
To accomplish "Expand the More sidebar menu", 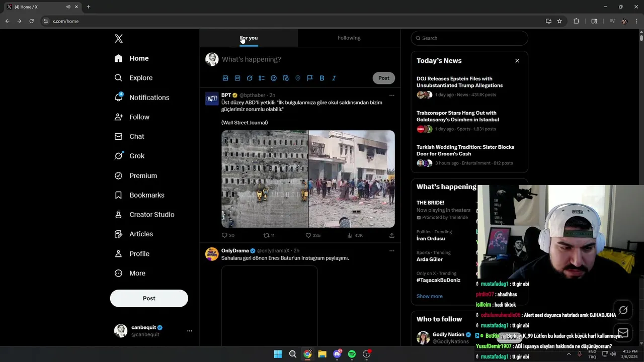I will tap(130, 274).
